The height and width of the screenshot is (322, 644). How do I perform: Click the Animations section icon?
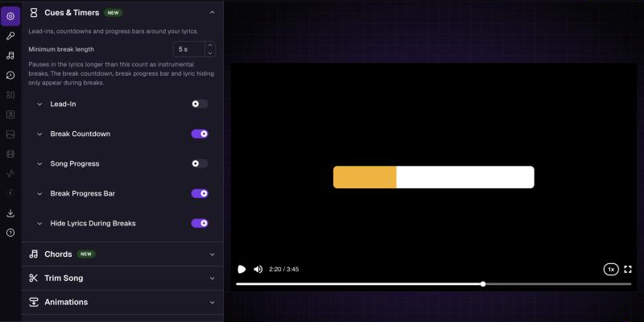pos(34,303)
